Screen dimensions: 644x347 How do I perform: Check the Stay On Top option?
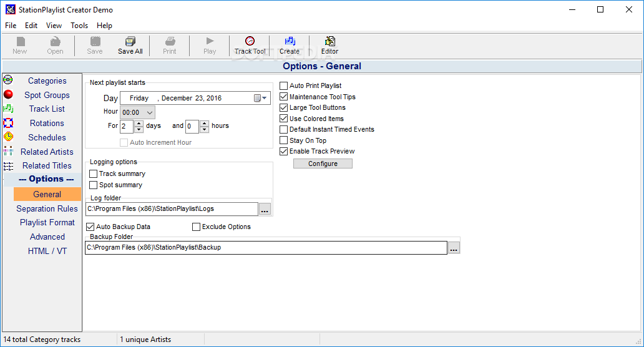coord(283,140)
